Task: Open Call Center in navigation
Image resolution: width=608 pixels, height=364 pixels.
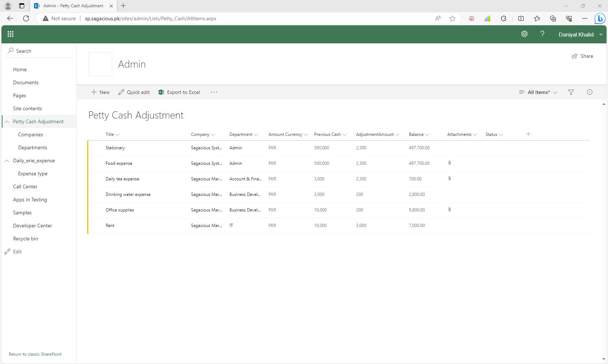Action: click(x=25, y=187)
